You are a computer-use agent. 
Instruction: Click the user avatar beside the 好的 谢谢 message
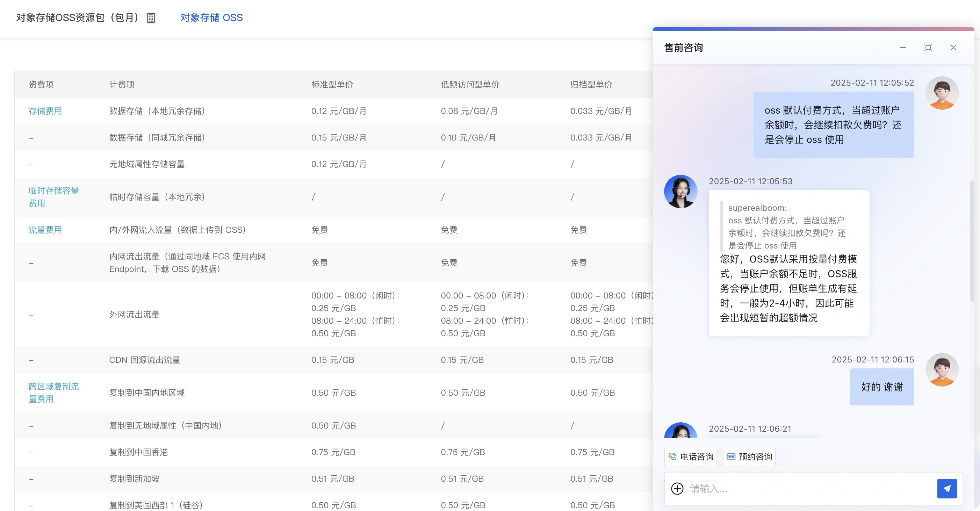point(942,370)
